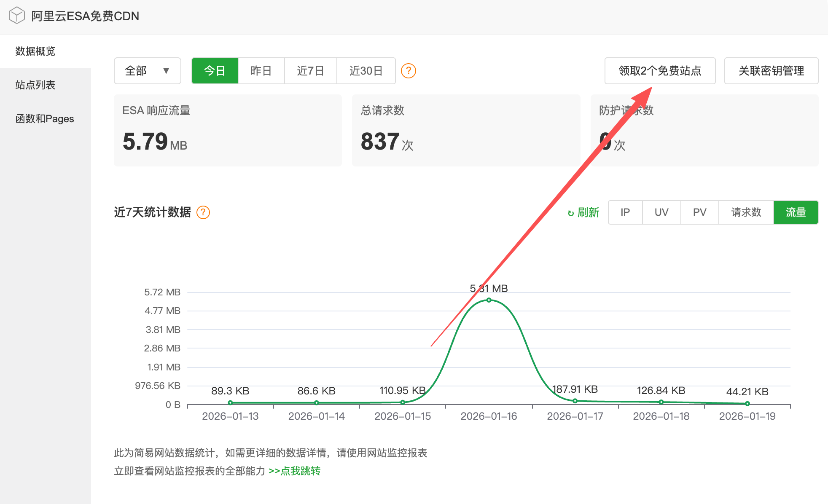This screenshot has height=504, width=828.
Task: Select the PV tab
Action: tap(699, 212)
